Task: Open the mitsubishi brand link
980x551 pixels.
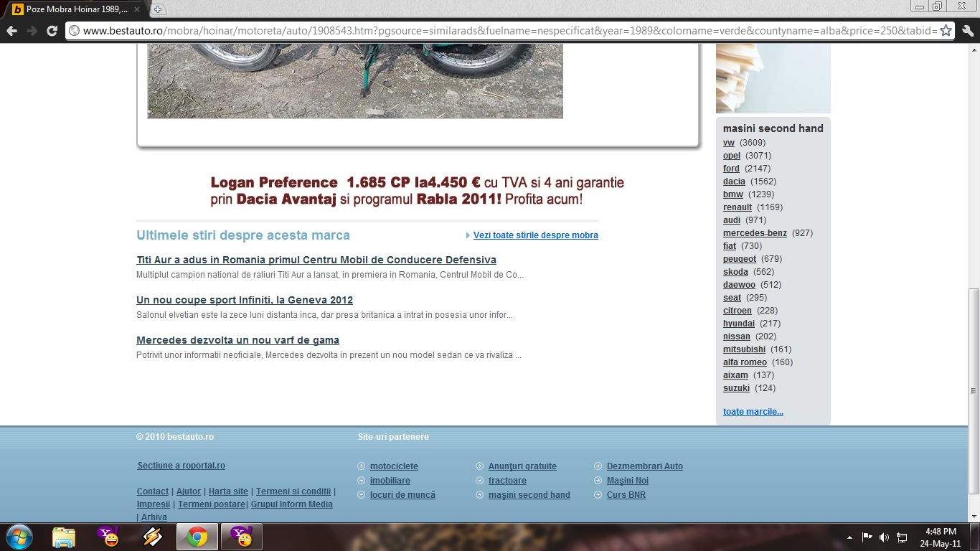Action: (x=744, y=349)
